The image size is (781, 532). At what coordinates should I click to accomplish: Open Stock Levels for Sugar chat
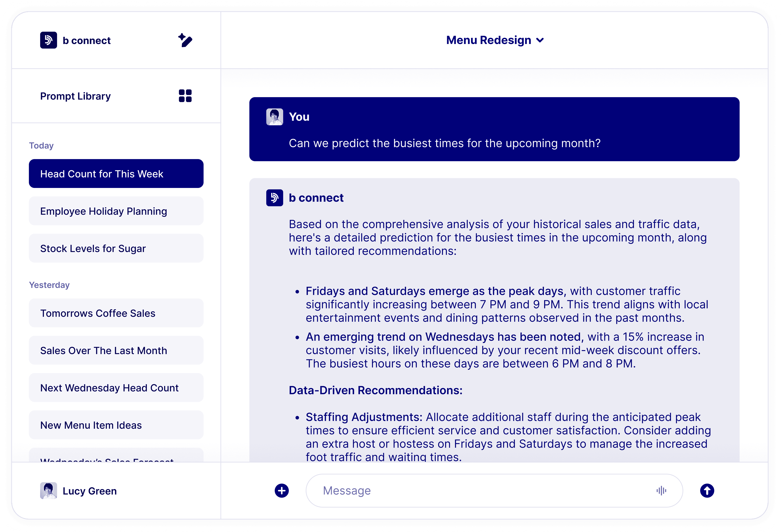point(116,248)
